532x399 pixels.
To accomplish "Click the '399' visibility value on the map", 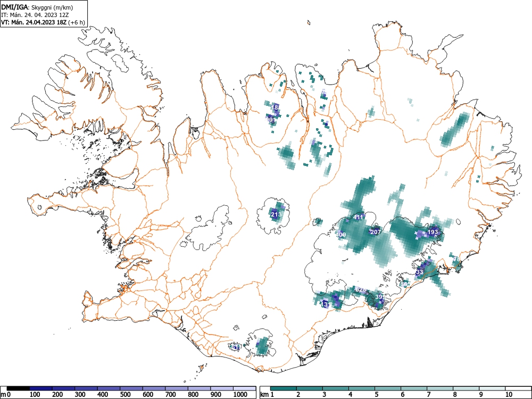I will [x=380, y=297].
